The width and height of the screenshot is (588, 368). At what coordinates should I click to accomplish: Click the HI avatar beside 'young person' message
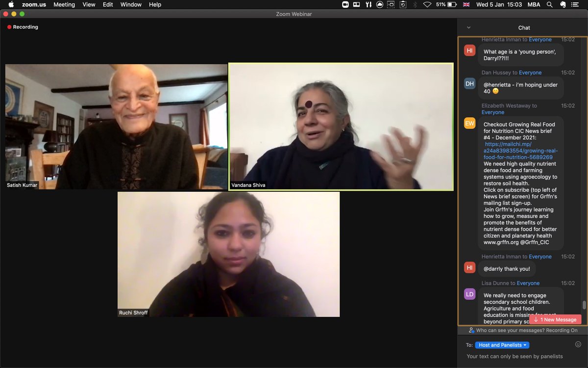(469, 50)
